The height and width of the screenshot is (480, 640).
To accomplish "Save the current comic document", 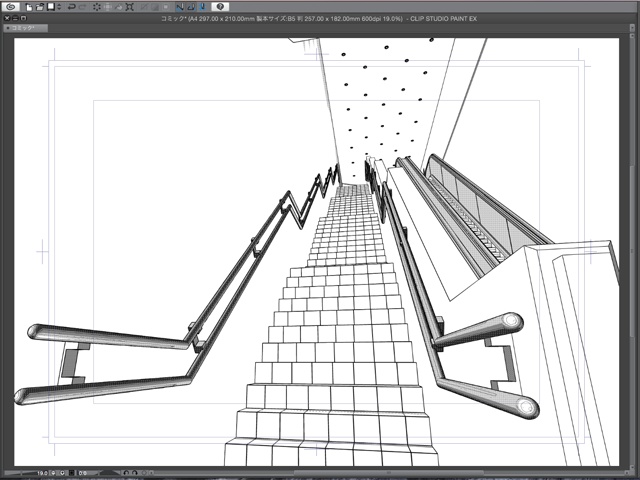I will (51, 7).
